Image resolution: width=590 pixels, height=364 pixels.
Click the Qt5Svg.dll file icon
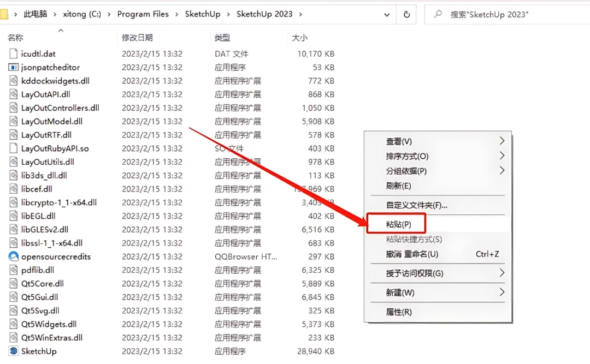tap(14, 311)
